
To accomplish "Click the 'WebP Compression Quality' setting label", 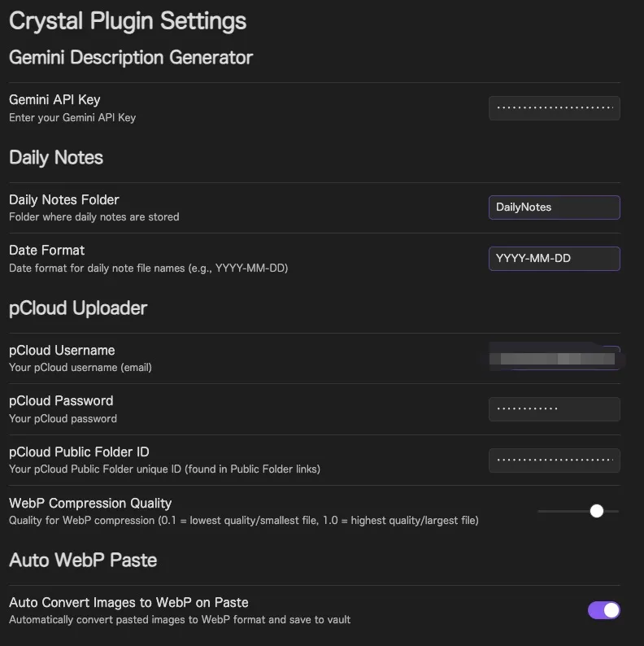I will click(x=90, y=503).
